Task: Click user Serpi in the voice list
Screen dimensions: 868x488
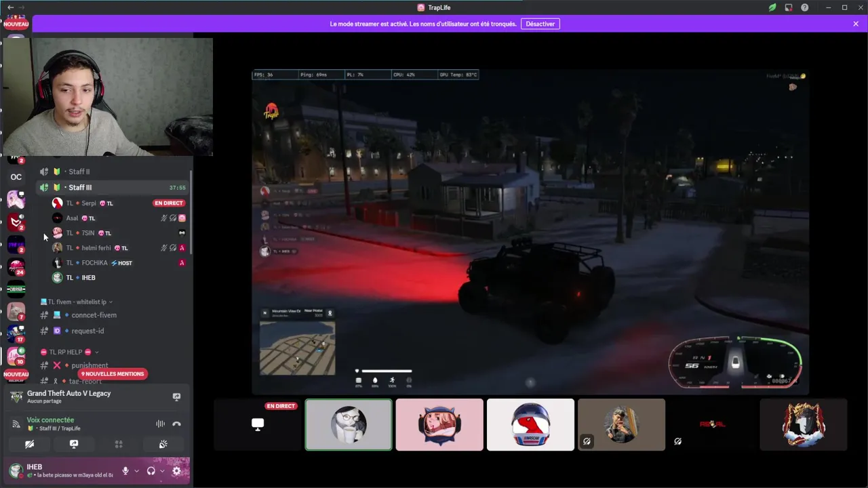Action: tap(89, 203)
